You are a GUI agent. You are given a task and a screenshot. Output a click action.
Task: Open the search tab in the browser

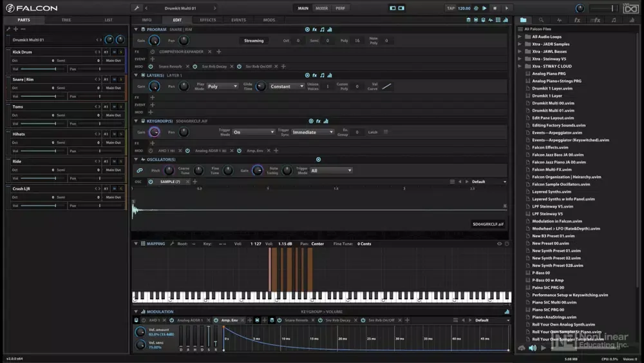pyautogui.click(x=542, y=20)
